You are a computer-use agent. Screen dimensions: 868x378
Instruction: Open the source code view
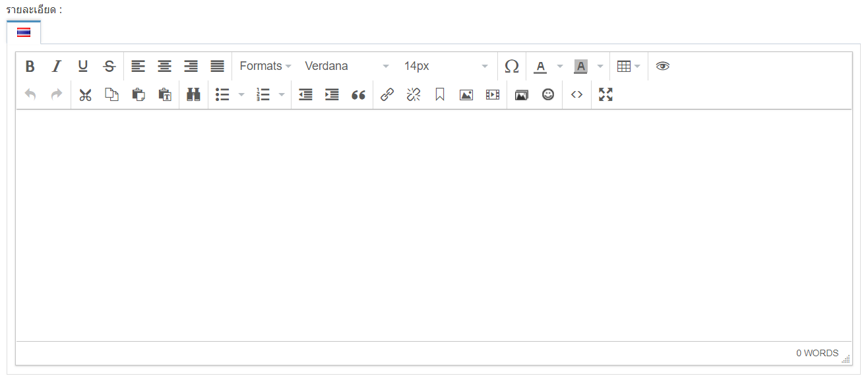tap(577, 94)
